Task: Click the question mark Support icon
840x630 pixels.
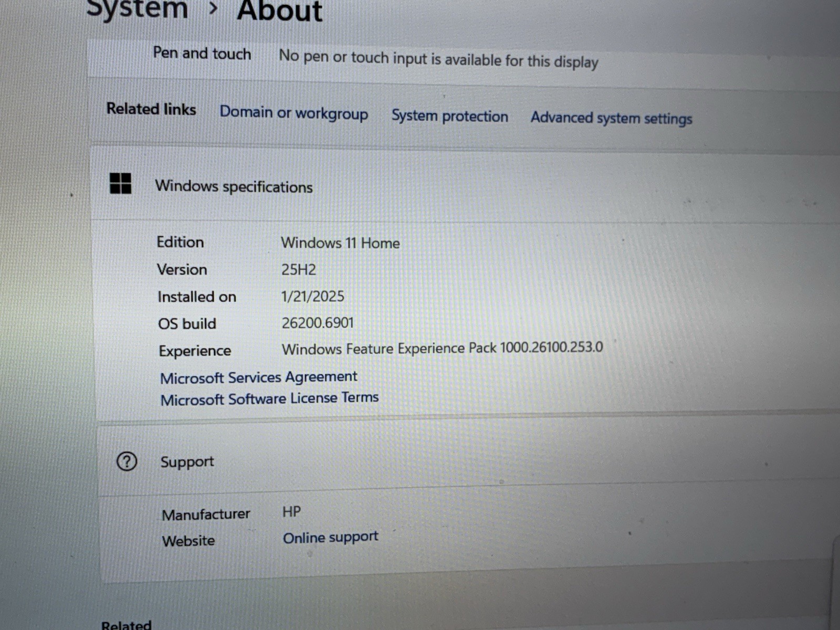Action: (127, 461)
